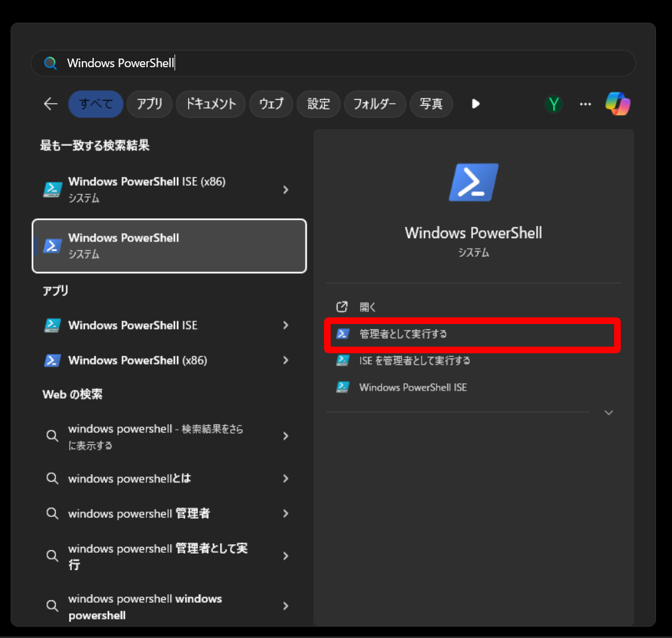Click the 開く open icon

[x=341, y=307]
